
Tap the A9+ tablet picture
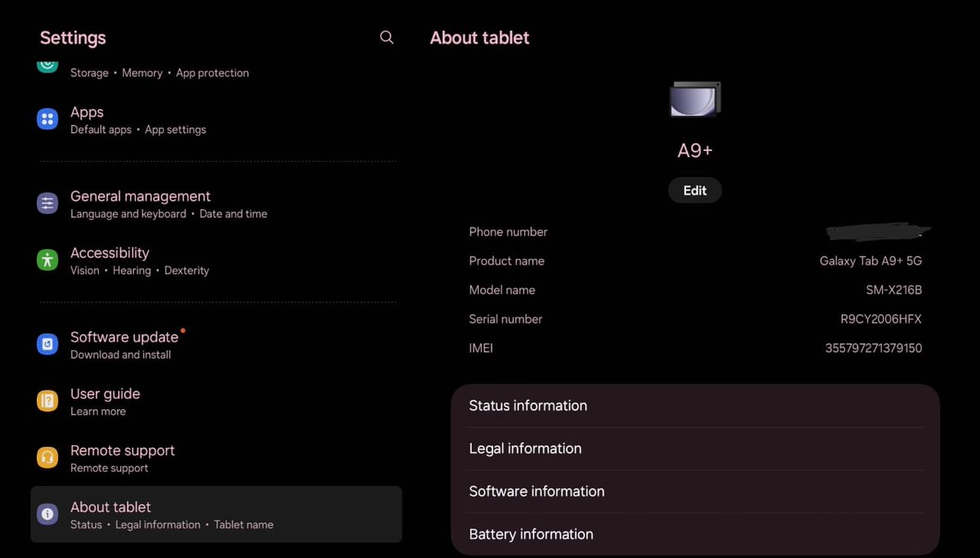pos(695,99)
